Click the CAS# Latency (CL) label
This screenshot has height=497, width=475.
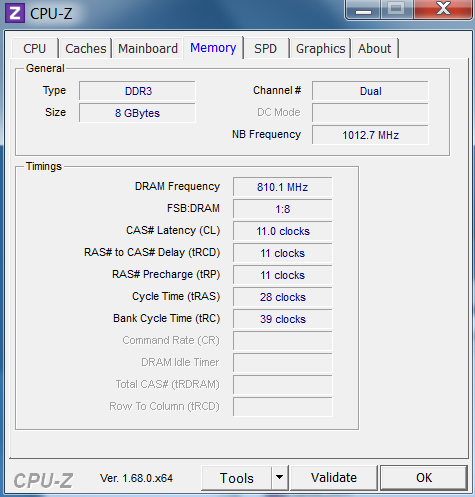(173, 230)
